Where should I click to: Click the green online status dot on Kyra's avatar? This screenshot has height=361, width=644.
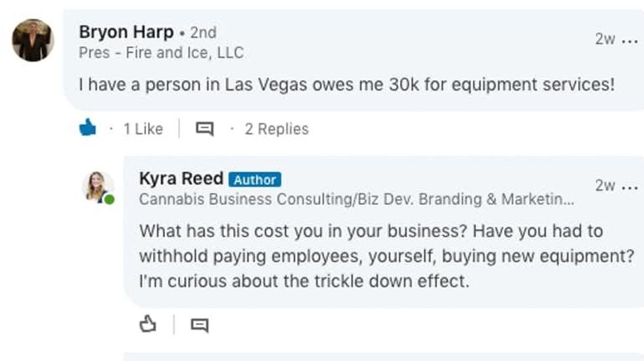(x=109, y=200)
